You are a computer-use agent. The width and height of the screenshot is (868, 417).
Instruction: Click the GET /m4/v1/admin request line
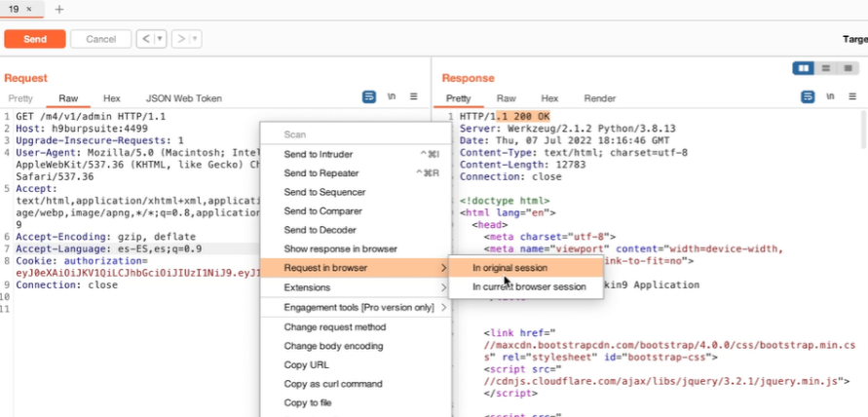(x=91, y=117)
